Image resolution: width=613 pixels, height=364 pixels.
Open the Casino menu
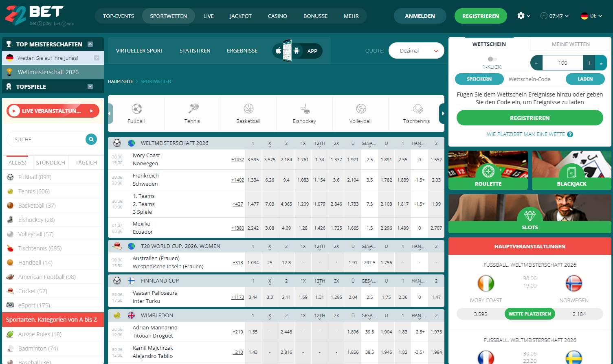[x=277, y=16]
